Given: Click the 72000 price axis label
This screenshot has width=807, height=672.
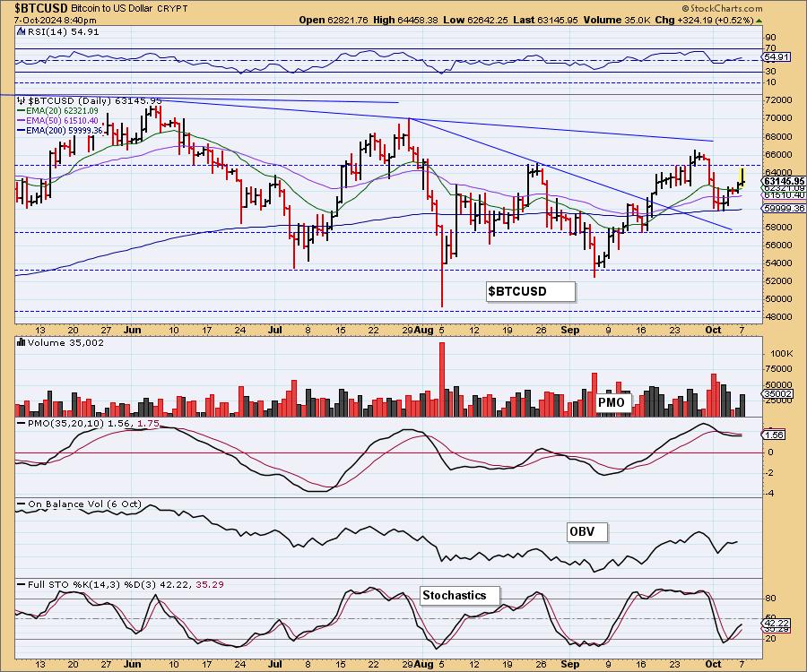Looking at the screenshot, I should tap(779, 99).
